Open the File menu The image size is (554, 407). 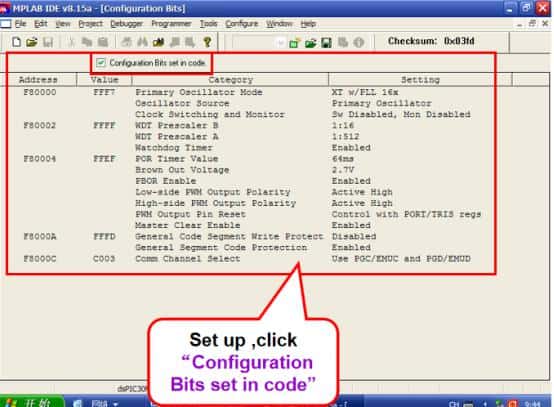point(20,24)
